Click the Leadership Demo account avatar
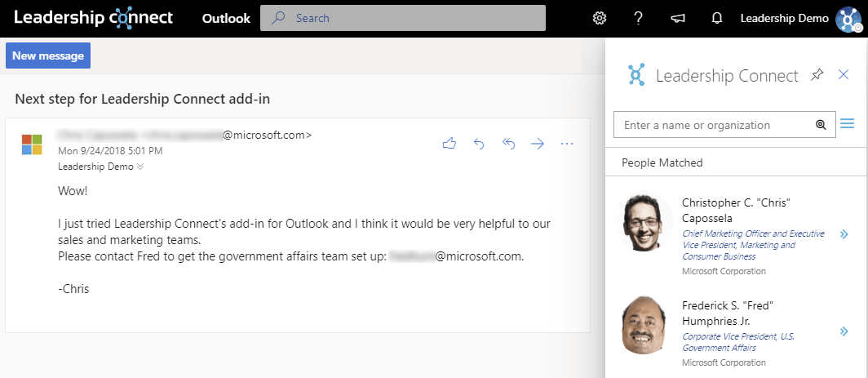Image resolution: width=868 pixels, height=378 pixels. pyautogui.click(x=848, y=19)
